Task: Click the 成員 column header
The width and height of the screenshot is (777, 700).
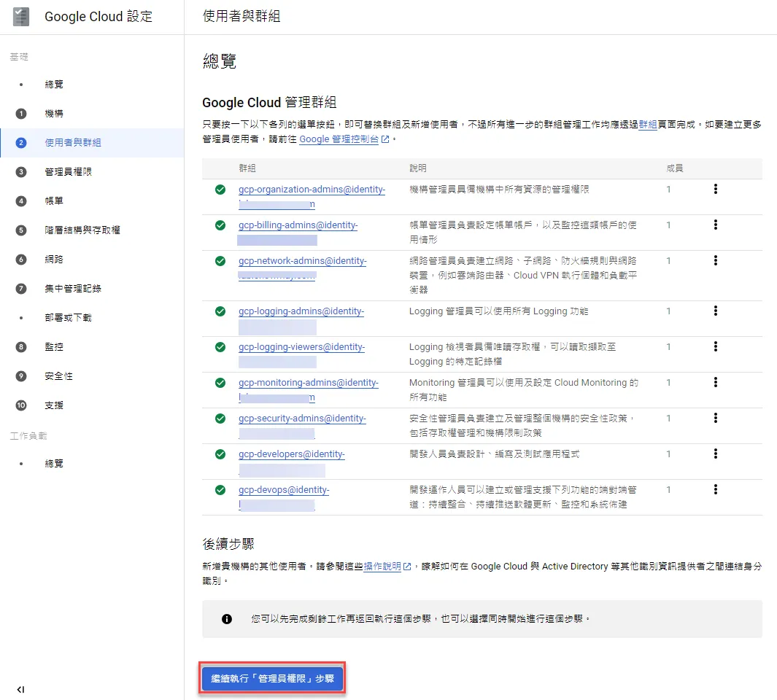Action: point(675,168)
